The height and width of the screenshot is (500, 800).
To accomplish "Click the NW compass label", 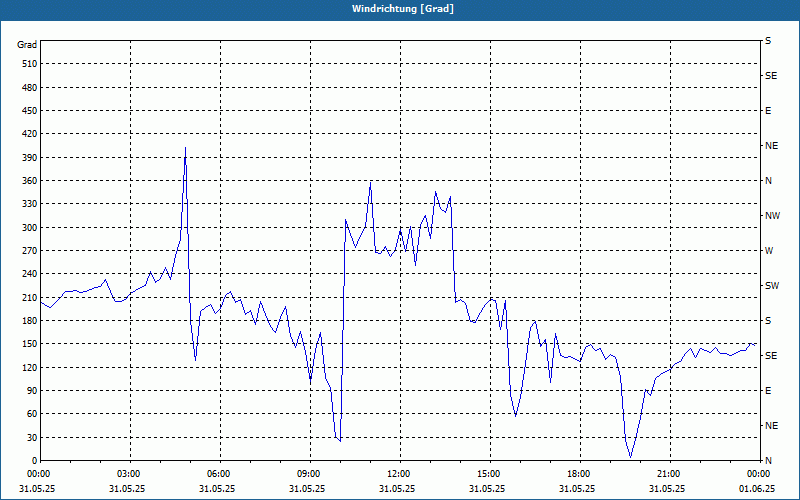I will 772,216.
